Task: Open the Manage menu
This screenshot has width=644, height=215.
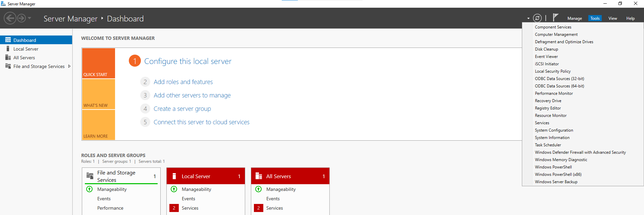Action: click(575, 18)
